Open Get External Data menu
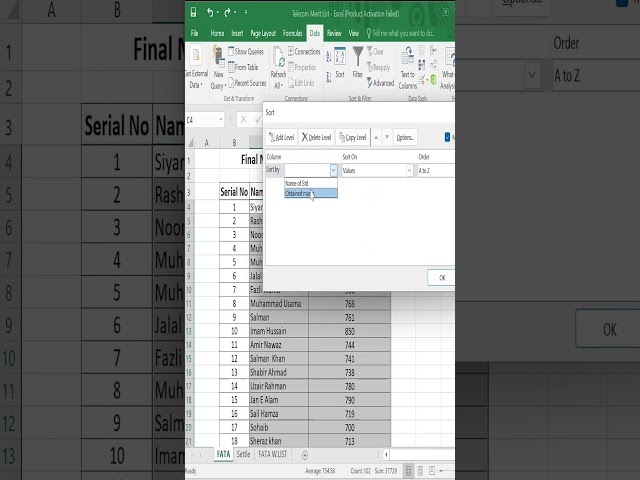 point(196,69)
